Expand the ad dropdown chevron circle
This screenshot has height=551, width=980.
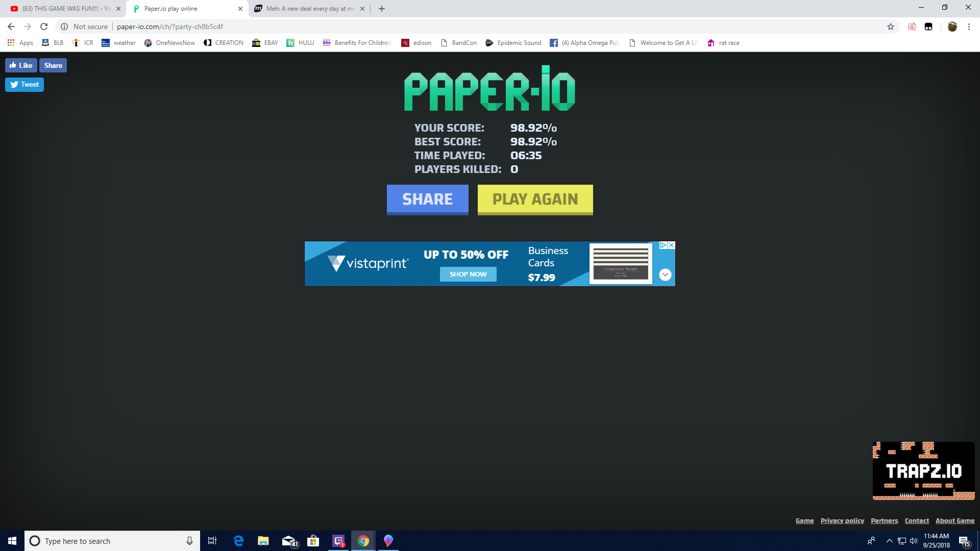(x=665, y=275)
